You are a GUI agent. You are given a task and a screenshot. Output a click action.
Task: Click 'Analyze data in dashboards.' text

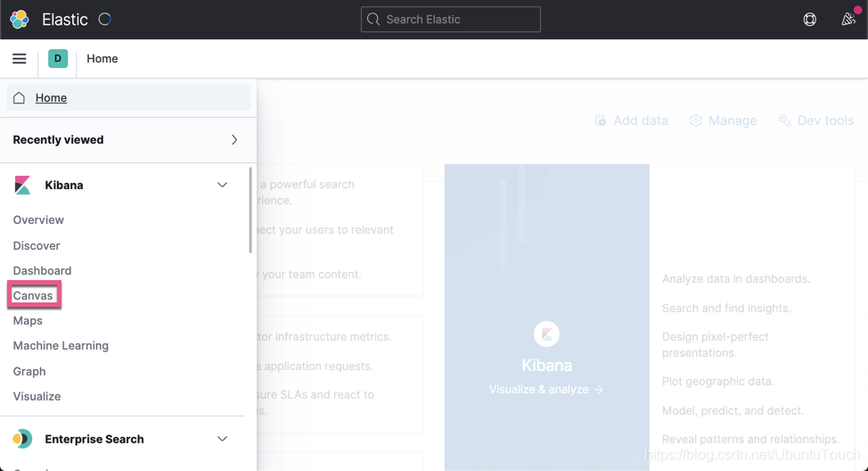(736, 278)
